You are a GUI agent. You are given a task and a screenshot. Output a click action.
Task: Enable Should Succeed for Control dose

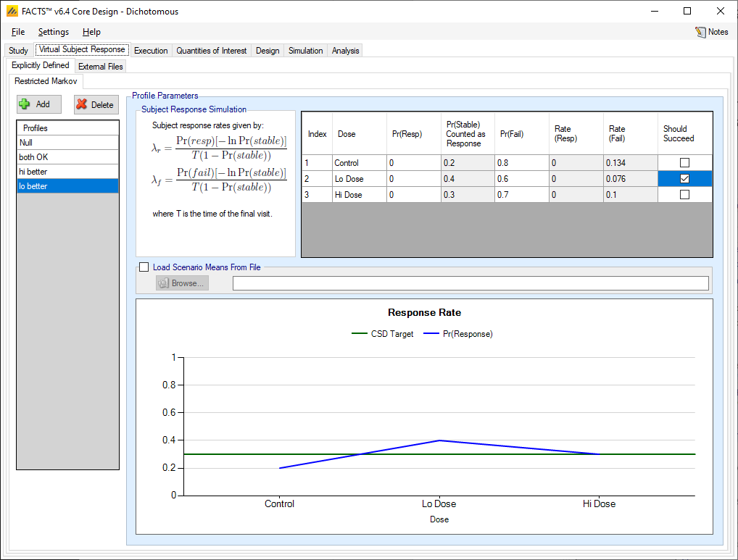pos(684,163)
